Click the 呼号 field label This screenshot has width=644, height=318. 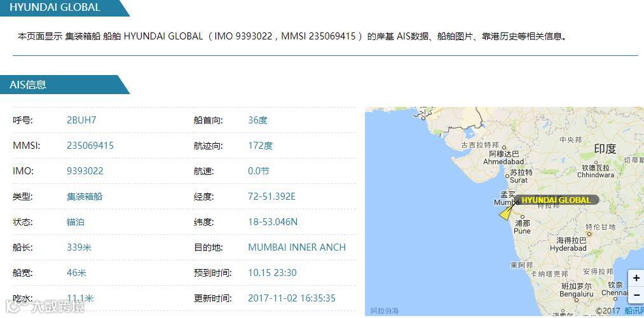(x=23, y=120)
